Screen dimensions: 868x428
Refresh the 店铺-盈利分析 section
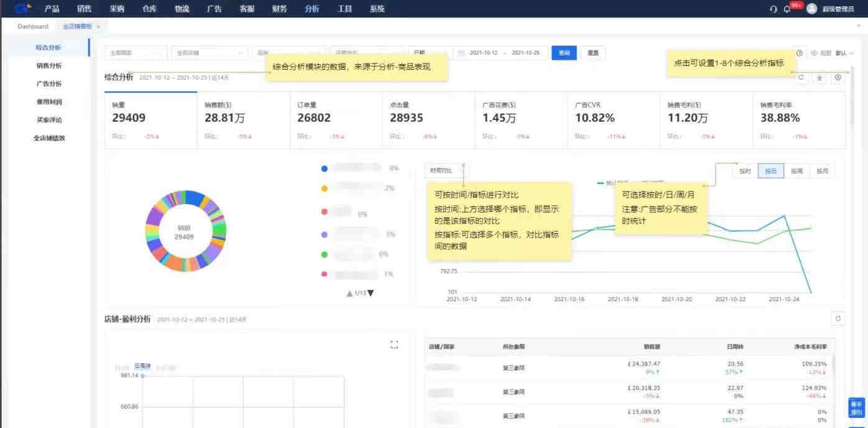pos(838,319)
